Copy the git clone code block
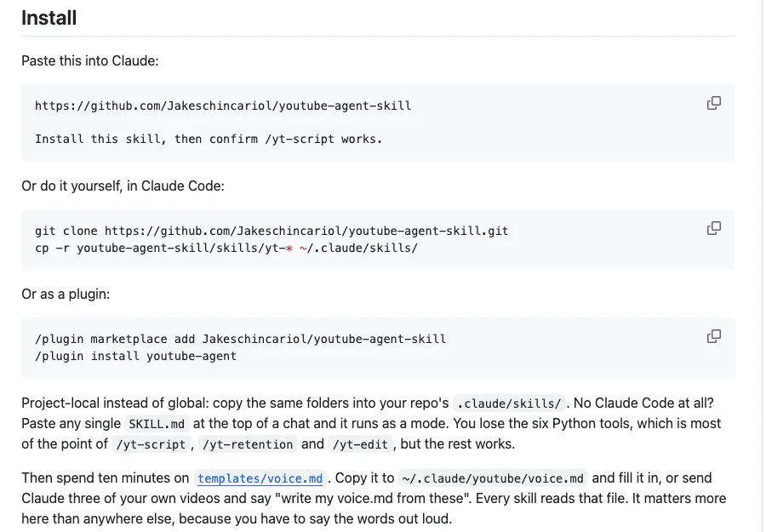The image size is (766, 532). [x=714, y=228]
